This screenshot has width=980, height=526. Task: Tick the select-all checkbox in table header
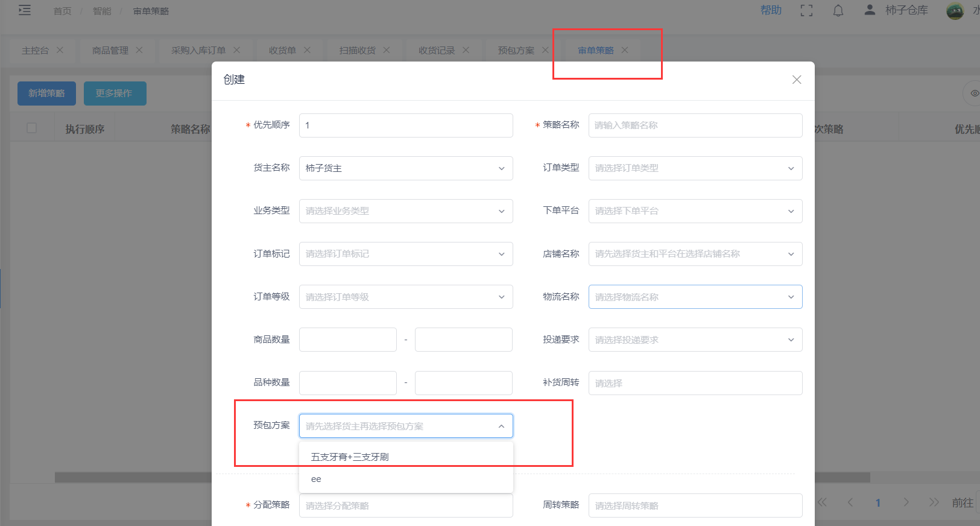pyautogui.click(x=32, y=128)
